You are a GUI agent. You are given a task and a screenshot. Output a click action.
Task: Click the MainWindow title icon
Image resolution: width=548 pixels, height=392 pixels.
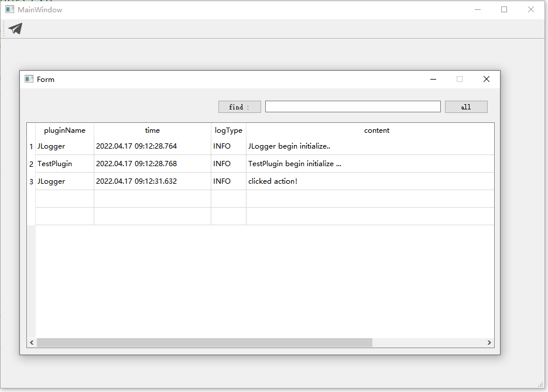pyautogui.click(x=10, y=9)
